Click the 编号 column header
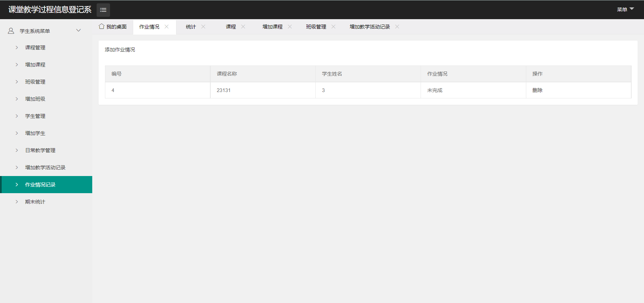 click(158, 74)
